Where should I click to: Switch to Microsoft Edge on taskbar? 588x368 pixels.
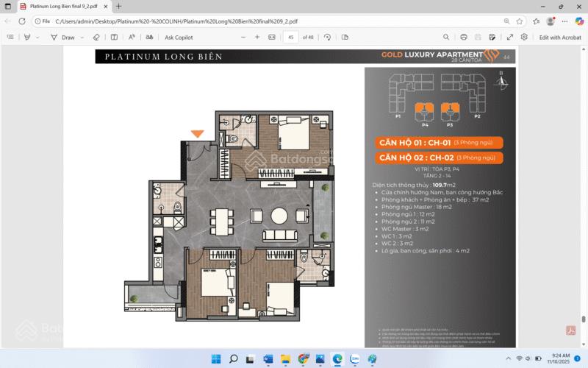tap(337, 359)
